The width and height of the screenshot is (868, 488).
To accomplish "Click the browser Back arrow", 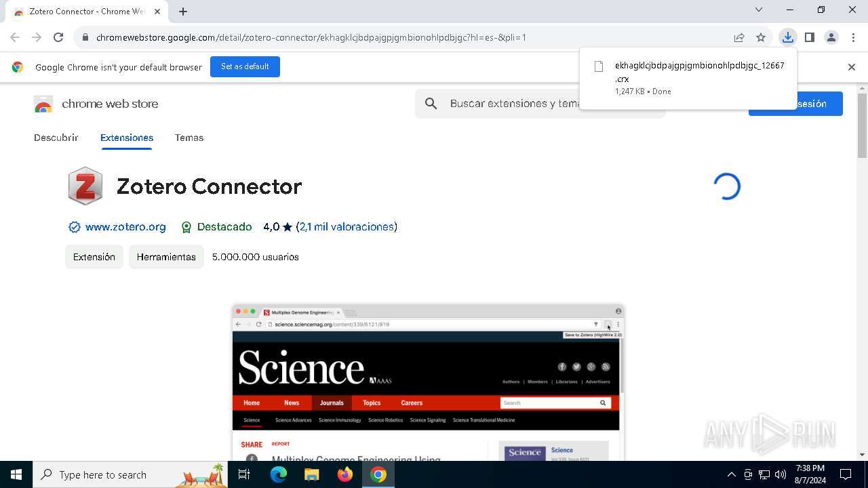I will tap(15, 37).
